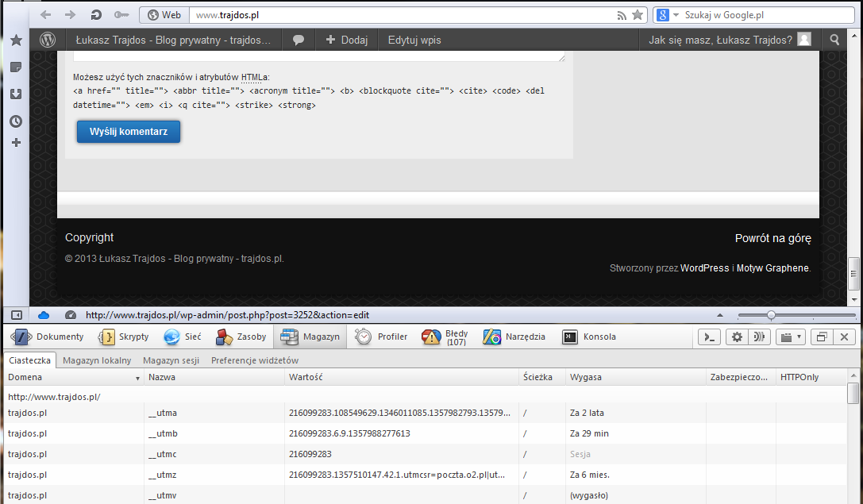863x504 pixels.
Task: Open the Downloads panel in the sidebar
Action: coord(16,94)
